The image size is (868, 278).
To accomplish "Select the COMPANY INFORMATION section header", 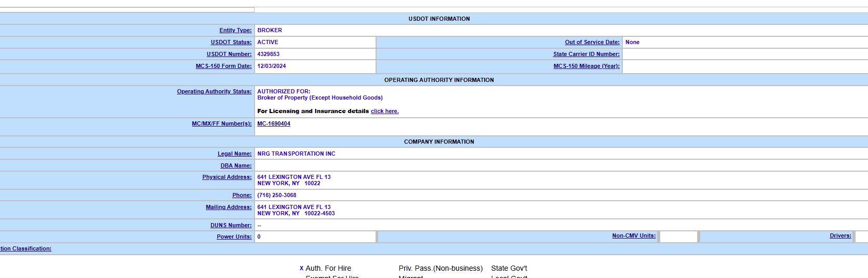I will tap(439, 142).
